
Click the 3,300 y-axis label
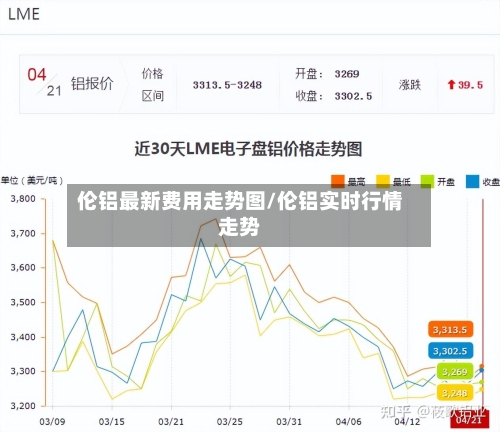(23, 371)
